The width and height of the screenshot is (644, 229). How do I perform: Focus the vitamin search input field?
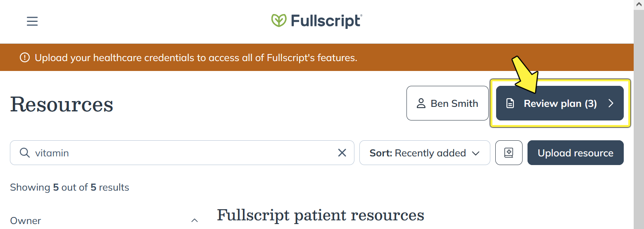[182, 153]
